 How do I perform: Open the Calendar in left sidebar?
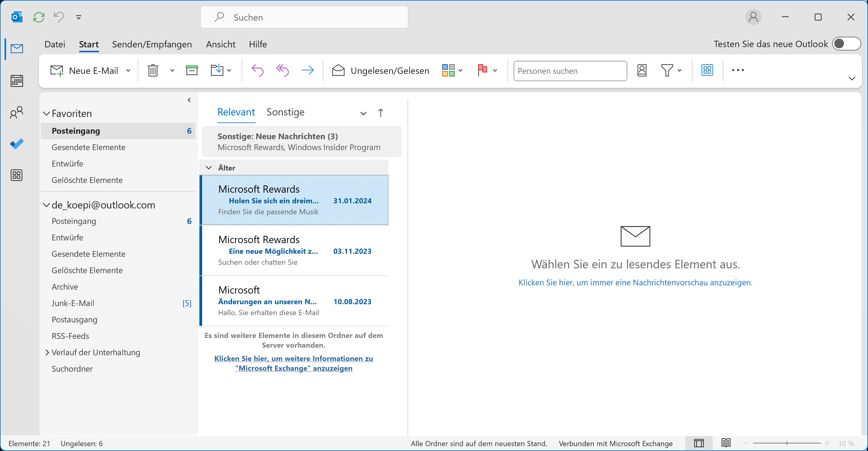[x=16, y=81]
